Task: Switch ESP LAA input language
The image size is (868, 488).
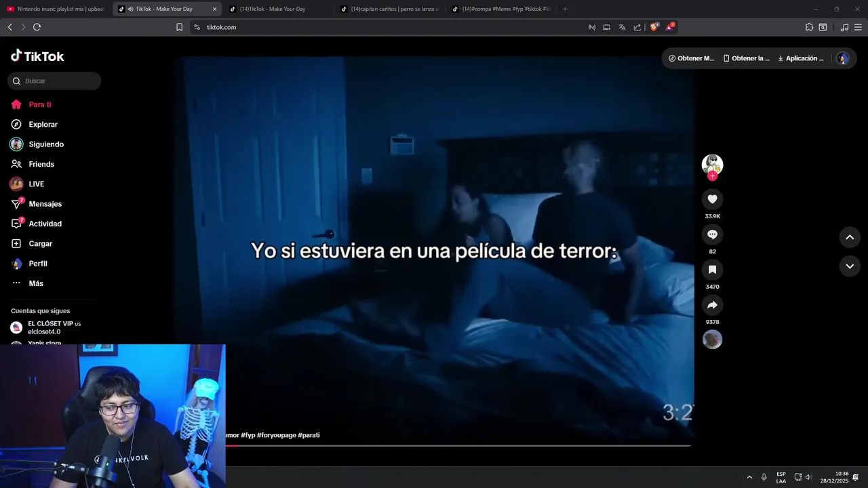Action: [x=781, y=477]
